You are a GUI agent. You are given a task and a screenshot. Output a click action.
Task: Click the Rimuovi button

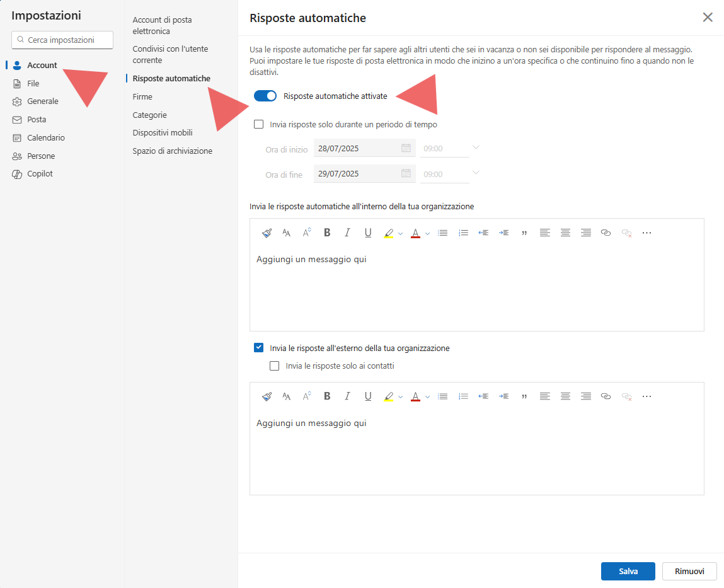(689, 572)
